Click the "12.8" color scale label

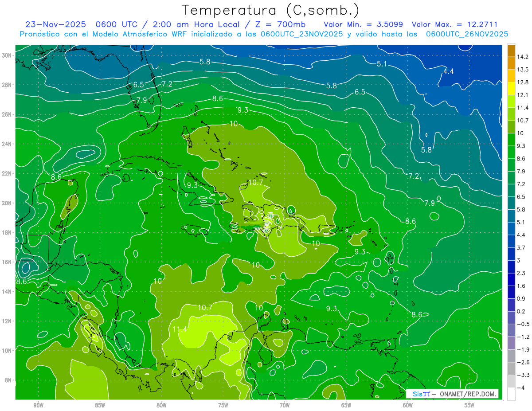click(523, 82)
